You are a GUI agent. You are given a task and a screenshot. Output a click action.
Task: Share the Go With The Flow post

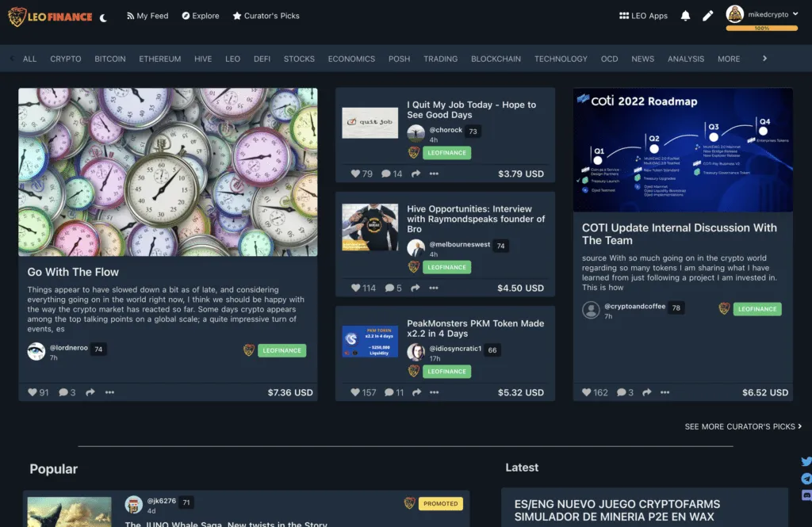click(90, 392)
